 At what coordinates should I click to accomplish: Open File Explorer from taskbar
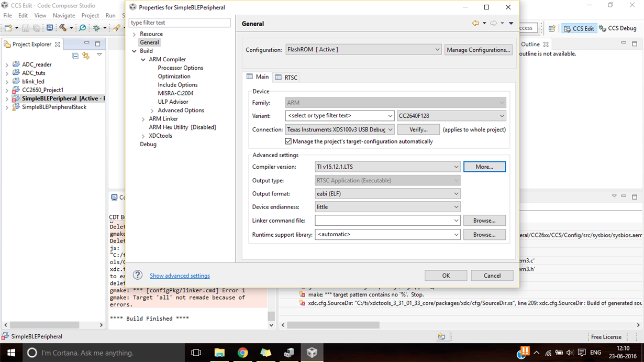pyautogui.click(x=219, y=353)
